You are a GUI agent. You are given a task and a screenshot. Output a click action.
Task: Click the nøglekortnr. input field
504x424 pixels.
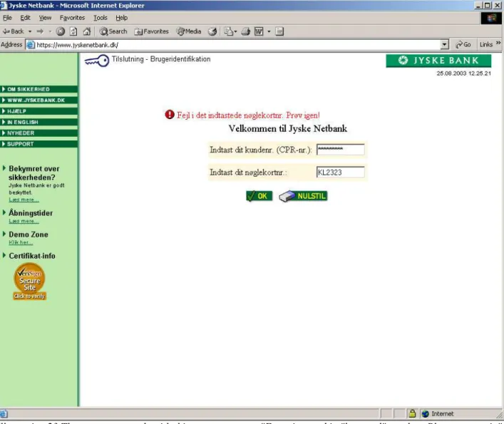click(x=340, y=172)
